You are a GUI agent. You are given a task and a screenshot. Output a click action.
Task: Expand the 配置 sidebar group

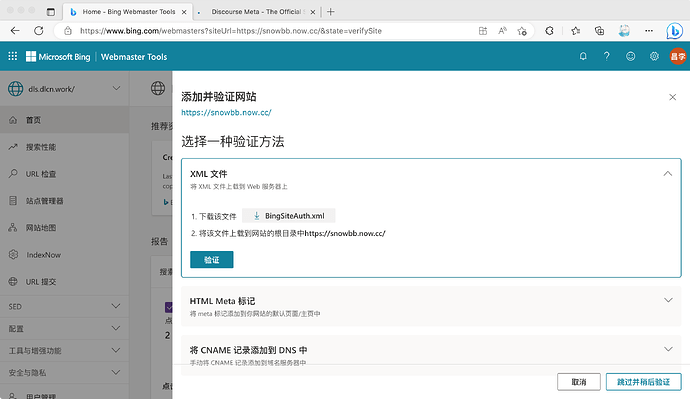pos(64,329)
